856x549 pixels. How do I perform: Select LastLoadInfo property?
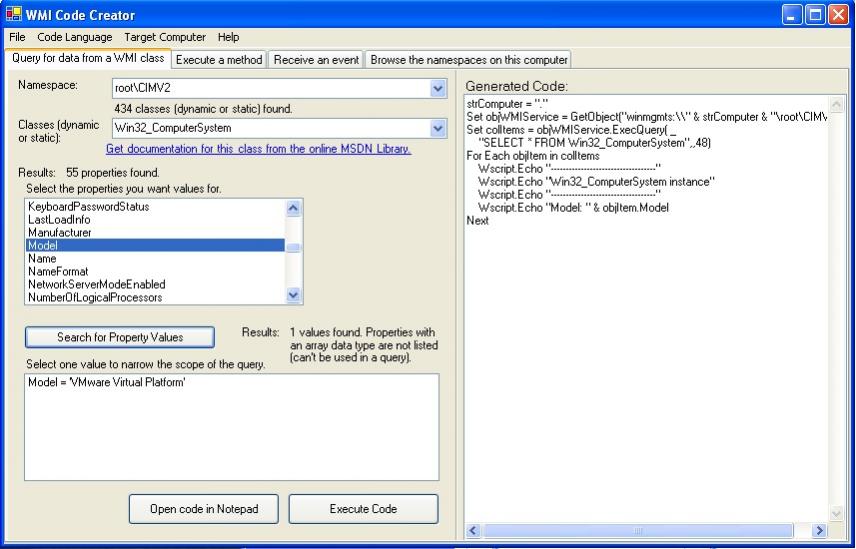[x=155, y=219]
